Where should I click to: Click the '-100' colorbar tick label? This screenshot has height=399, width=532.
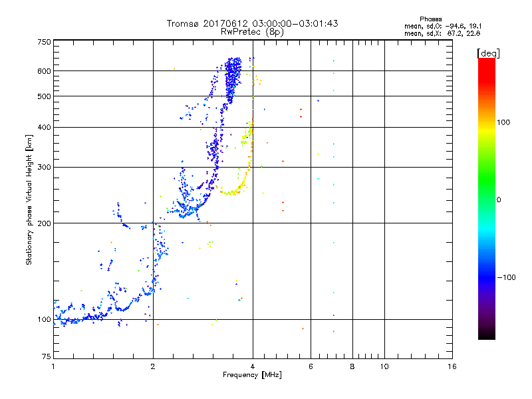507,277
